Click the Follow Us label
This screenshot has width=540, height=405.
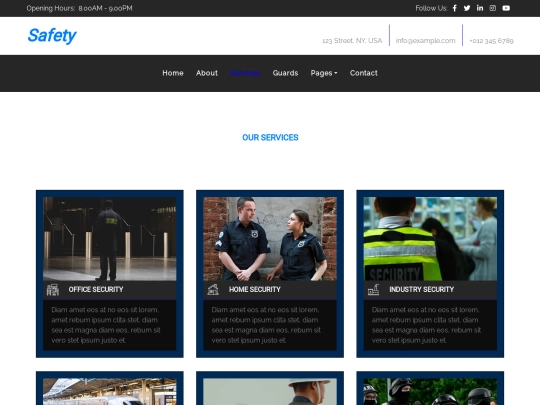tap(431, 8)
